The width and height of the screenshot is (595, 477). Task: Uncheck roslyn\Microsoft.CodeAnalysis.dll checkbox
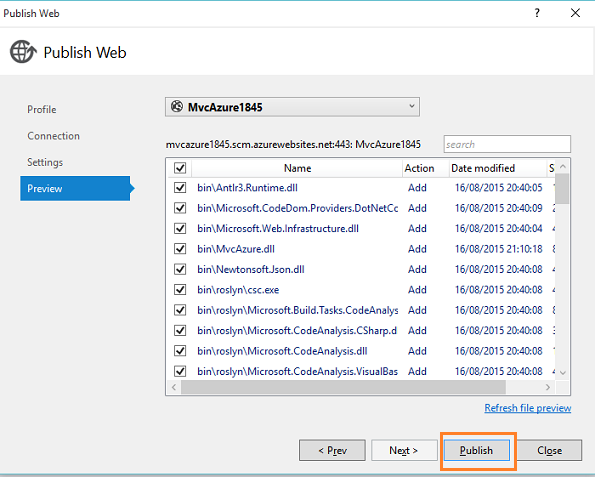(180, 351)
